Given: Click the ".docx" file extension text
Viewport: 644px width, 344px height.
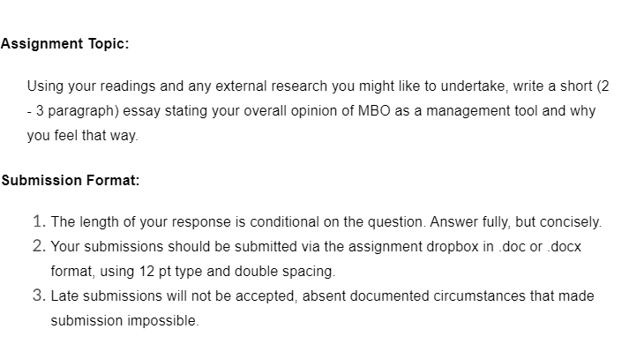Looking at the screenshot, I should click(x=564, y=247).
